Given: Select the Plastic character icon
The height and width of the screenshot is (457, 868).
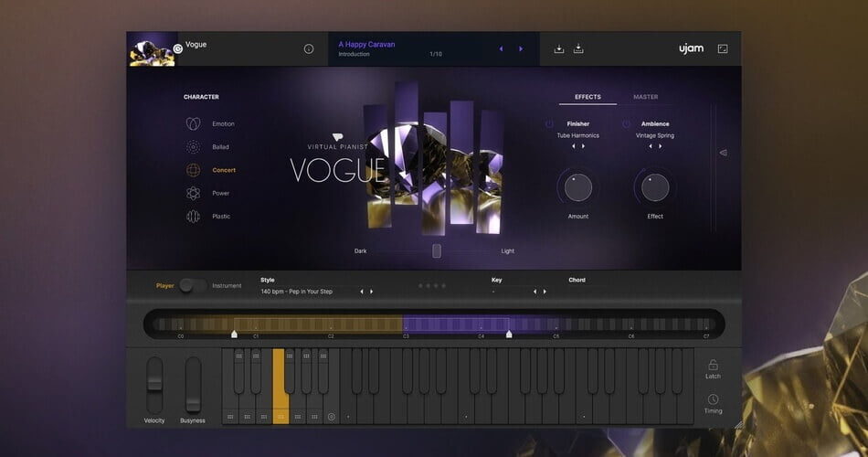Looking at the screenshot, I should click(x=193, y=217).
